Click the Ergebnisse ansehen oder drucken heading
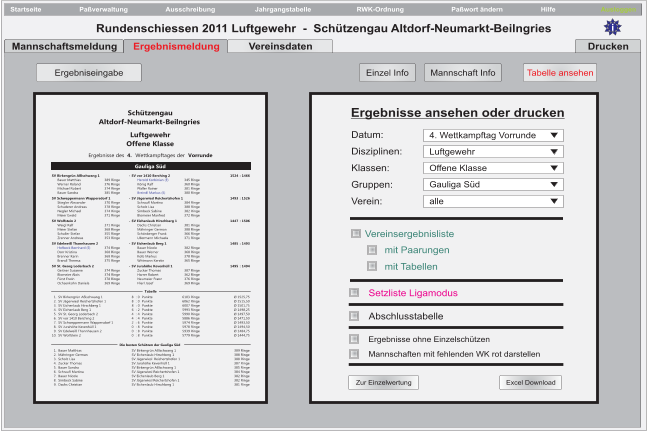 pyautogui.click(x=457, y=113)
